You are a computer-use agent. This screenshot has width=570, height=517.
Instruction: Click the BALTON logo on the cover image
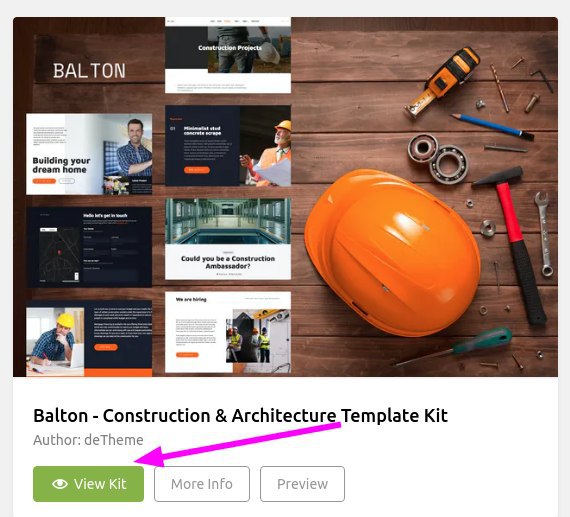point(89,71)
